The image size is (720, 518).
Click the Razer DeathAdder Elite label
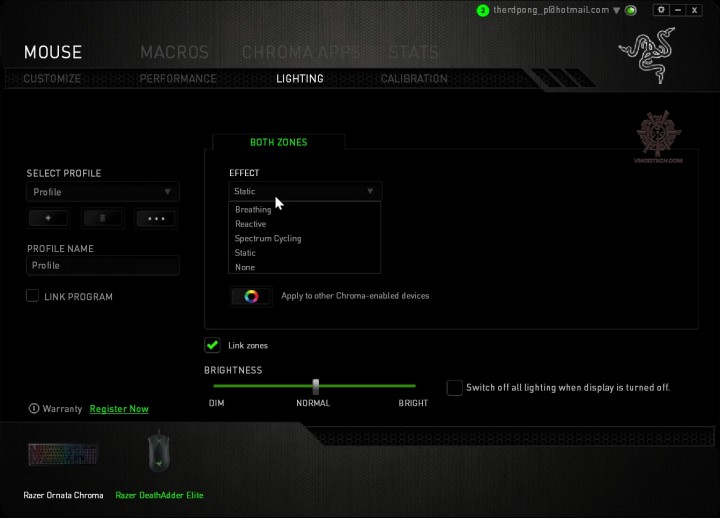[159, 495]
